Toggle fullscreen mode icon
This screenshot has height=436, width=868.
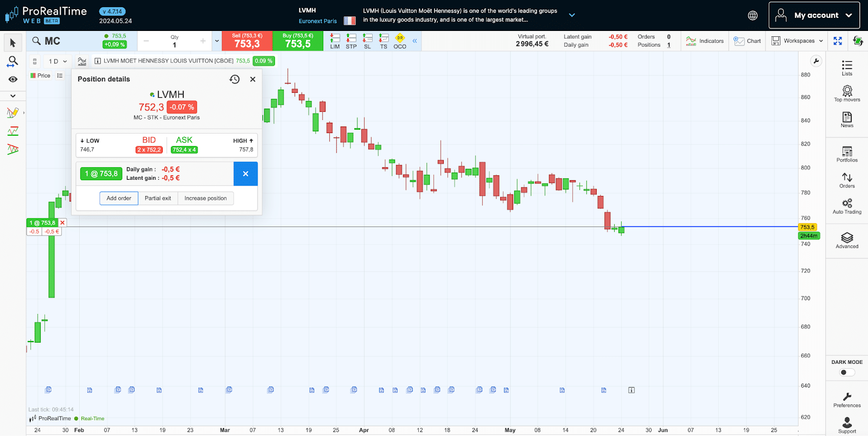coord(838,41)
